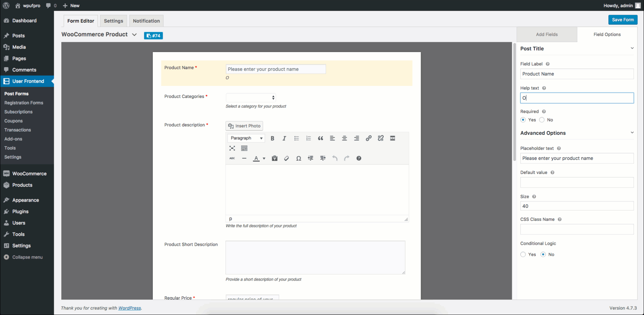Click the Insert Photo button
The image size is (644, 315).
tap(244, 126)
